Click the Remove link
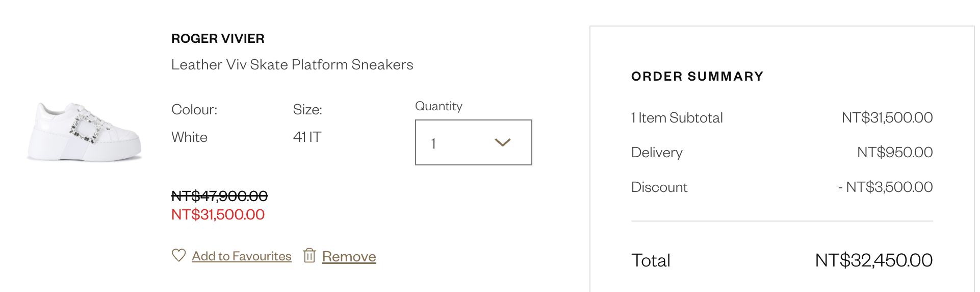This screenshot has width=980, height=292. pos(349,256)
